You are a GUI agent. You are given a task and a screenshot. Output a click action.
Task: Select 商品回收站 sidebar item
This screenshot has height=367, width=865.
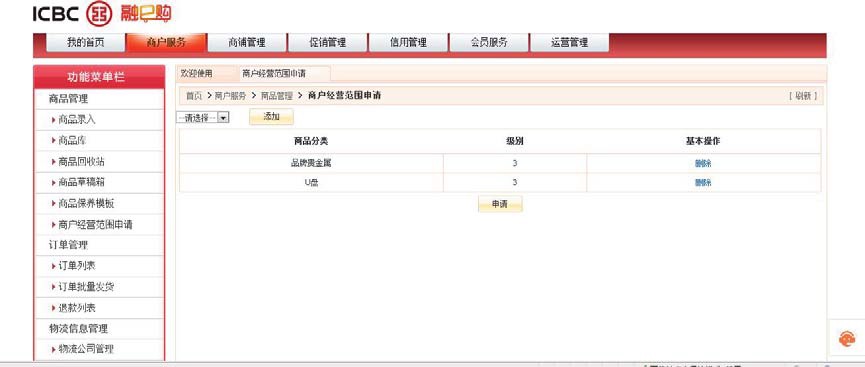point(81,162)
